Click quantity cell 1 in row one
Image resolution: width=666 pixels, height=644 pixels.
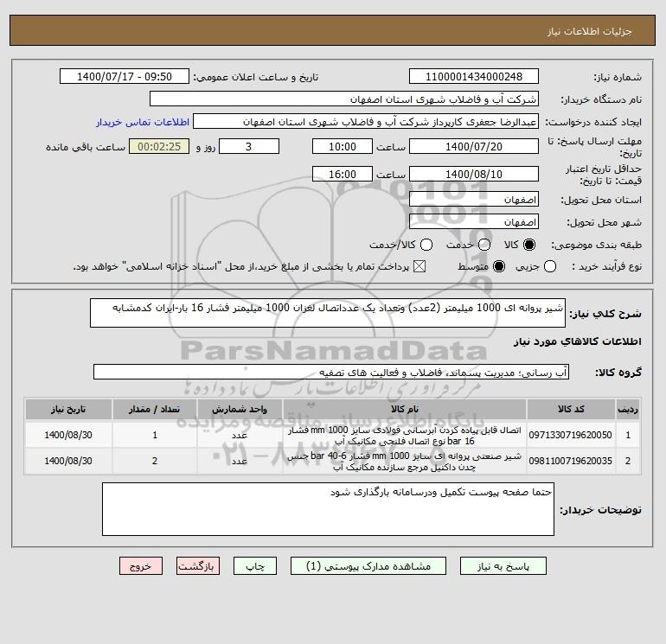155,435
